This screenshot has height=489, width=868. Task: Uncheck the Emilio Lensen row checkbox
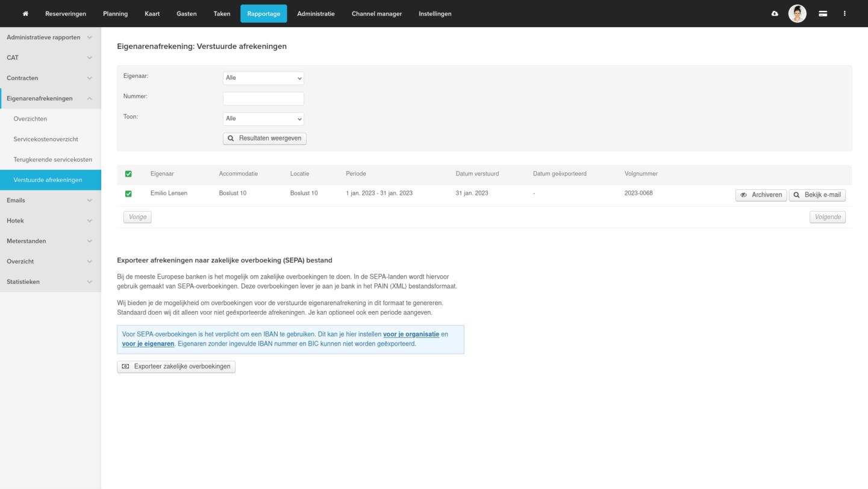click(128, 194)
